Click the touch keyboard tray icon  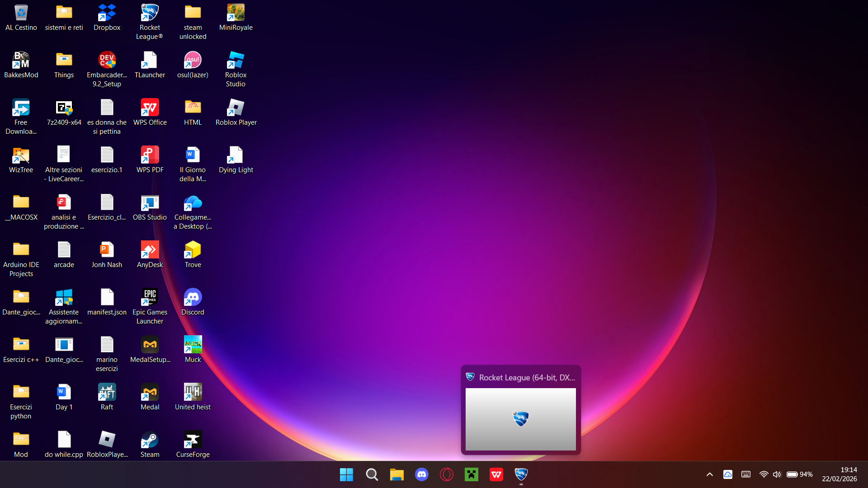(746, 474)
